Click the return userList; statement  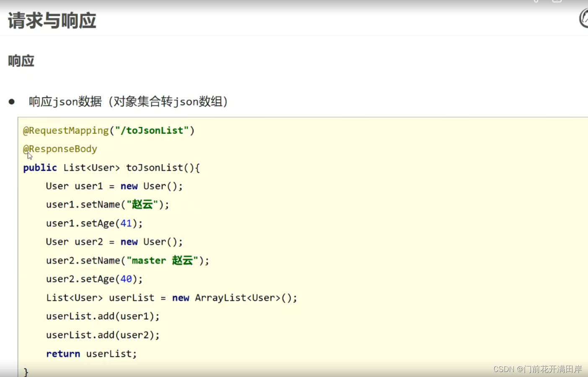coord(91,354)
